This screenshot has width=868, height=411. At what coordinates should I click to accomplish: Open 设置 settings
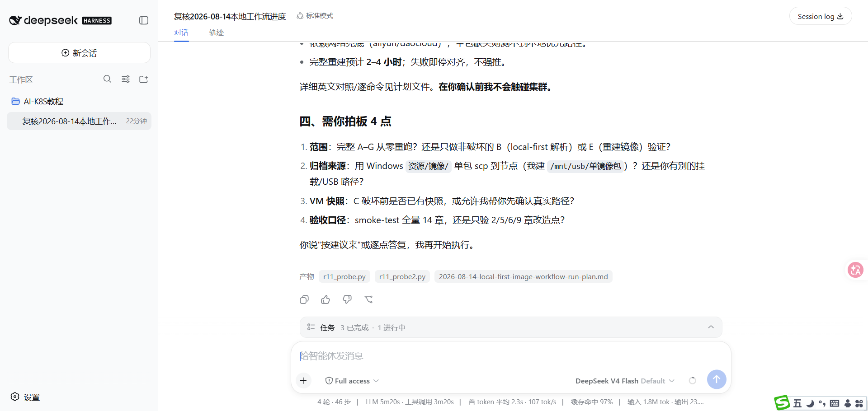(x=25, y=397)
